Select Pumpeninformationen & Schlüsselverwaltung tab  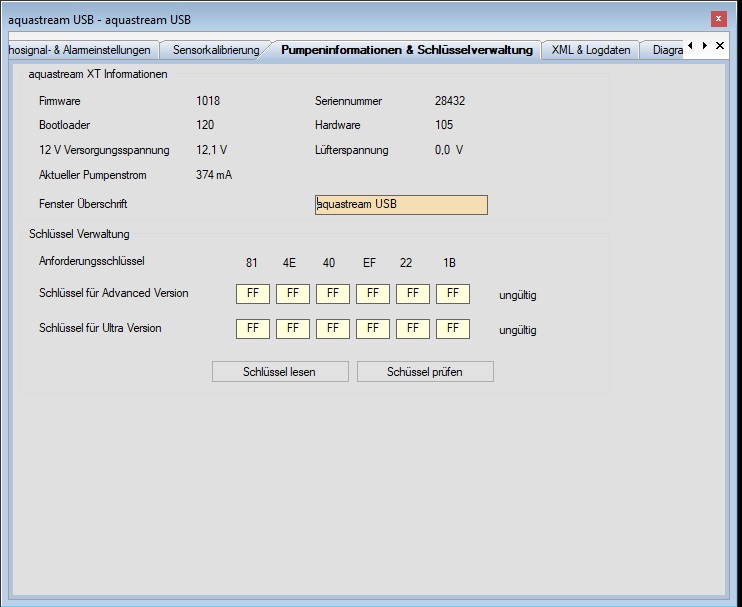tap(407, 50)
